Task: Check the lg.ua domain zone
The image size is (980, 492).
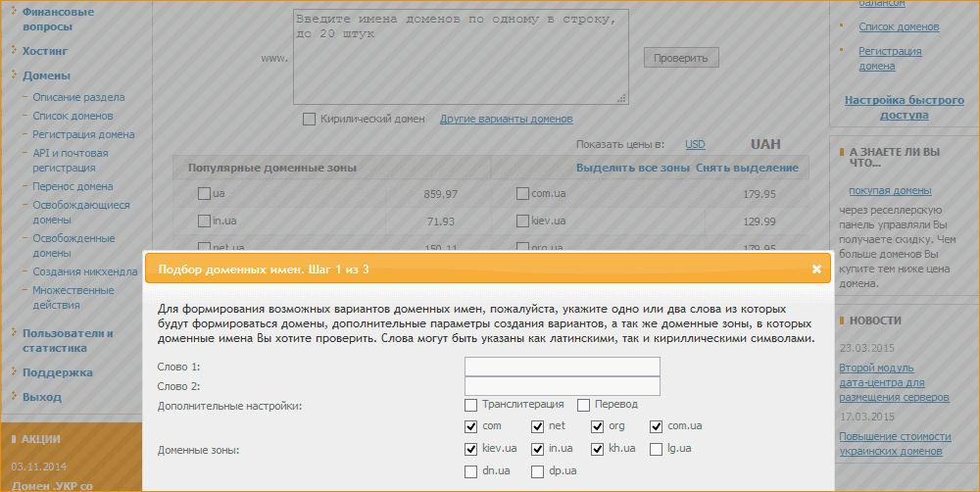Action: (x=657, y=449)
